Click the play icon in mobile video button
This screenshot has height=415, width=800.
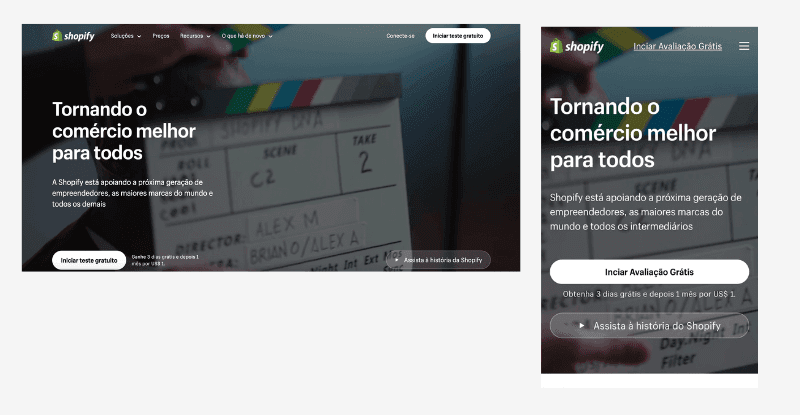pos(582,325)
